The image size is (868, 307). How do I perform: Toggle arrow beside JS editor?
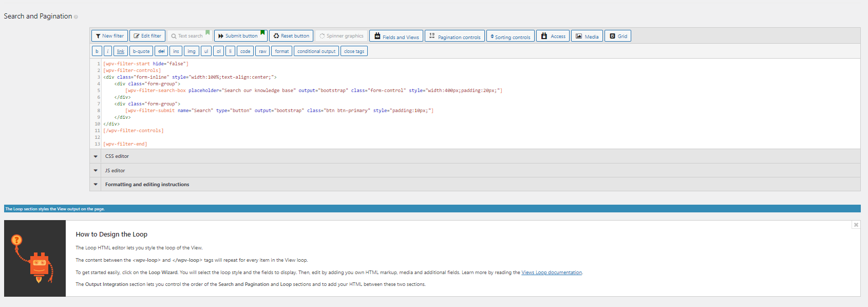96,170
